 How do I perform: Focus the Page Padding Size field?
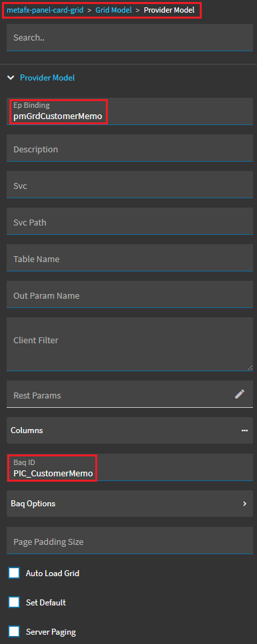click(x=130, y=540)
